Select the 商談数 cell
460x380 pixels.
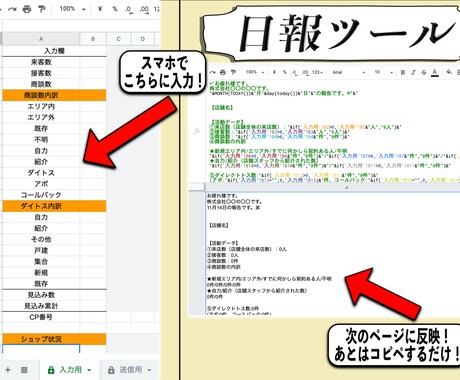click(x=41, y=84)
